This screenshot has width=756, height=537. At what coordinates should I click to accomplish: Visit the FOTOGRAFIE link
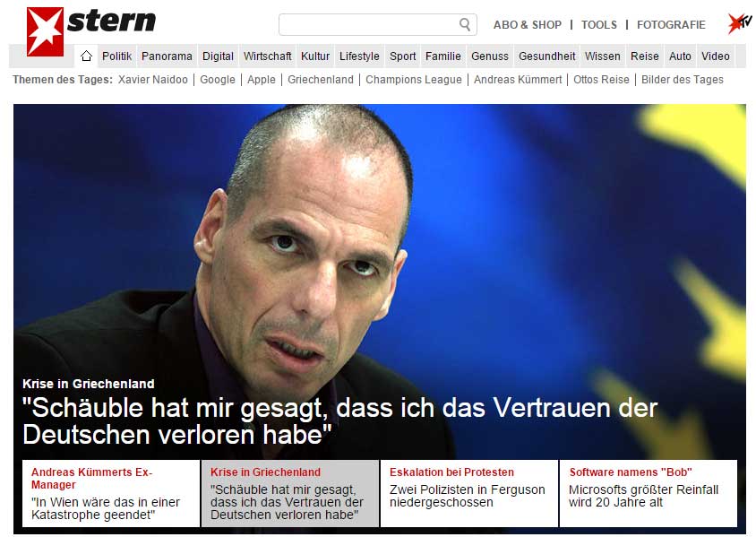point(671,24)
